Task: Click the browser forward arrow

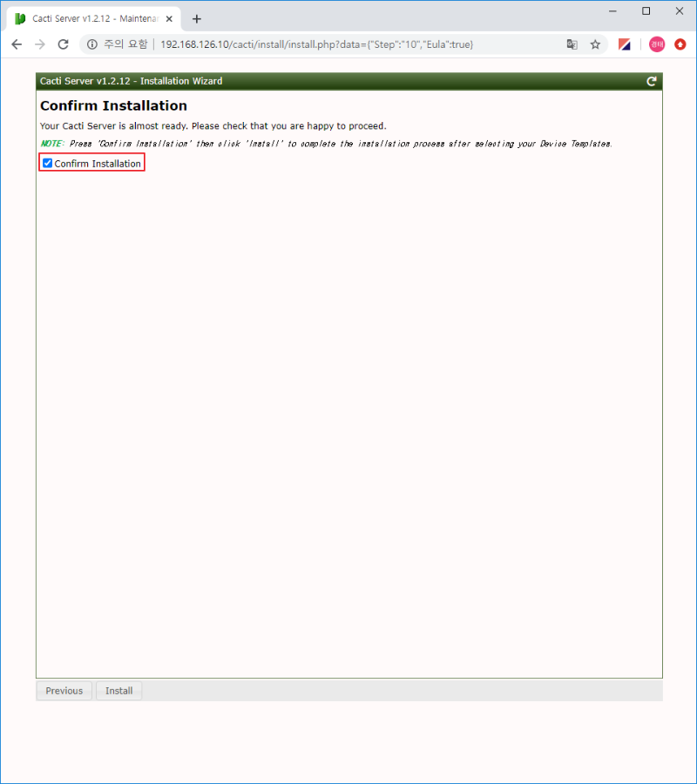Action: click(x=39, y=44)
